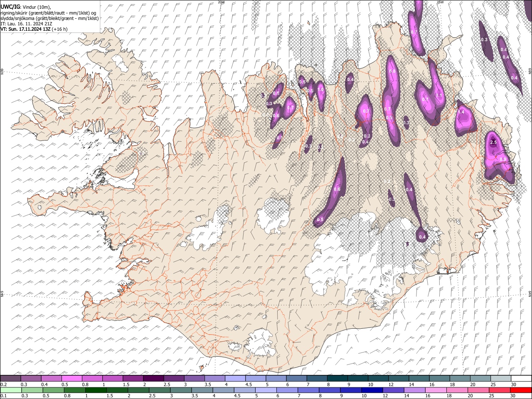The height and width of the screenshot is (399, 532).
Task: Click the white snow swatch starting at 30
Action: click(x=522, y=378)
